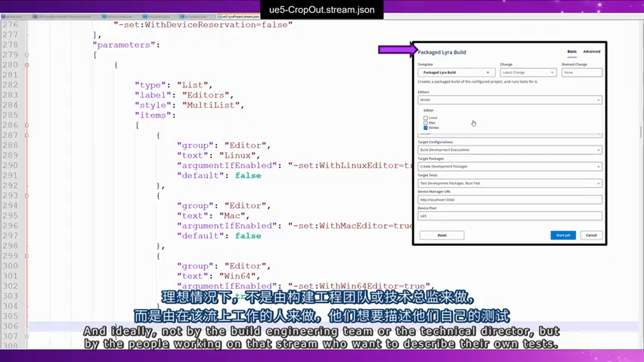The width and height of the screenshot is (644, 362).
Task: Collapse the code fold marker at line 280
Action: 27,64
